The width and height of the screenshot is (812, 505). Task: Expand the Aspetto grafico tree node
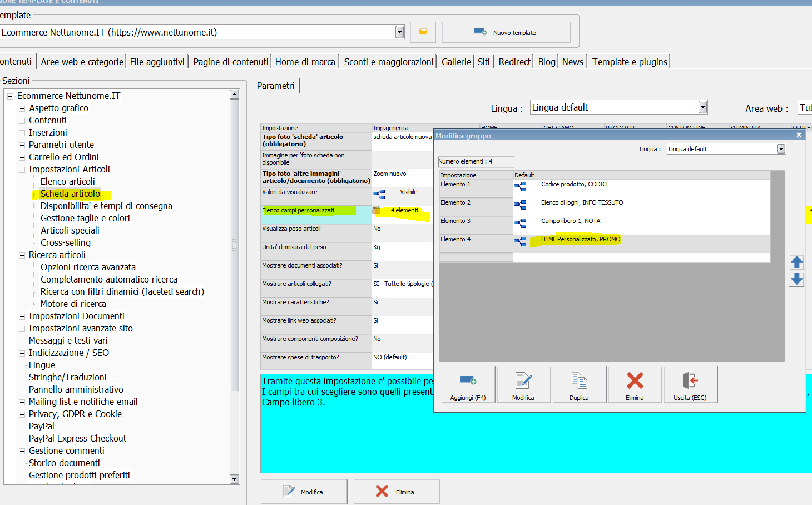pyautogui.click(x=22, y=108)
